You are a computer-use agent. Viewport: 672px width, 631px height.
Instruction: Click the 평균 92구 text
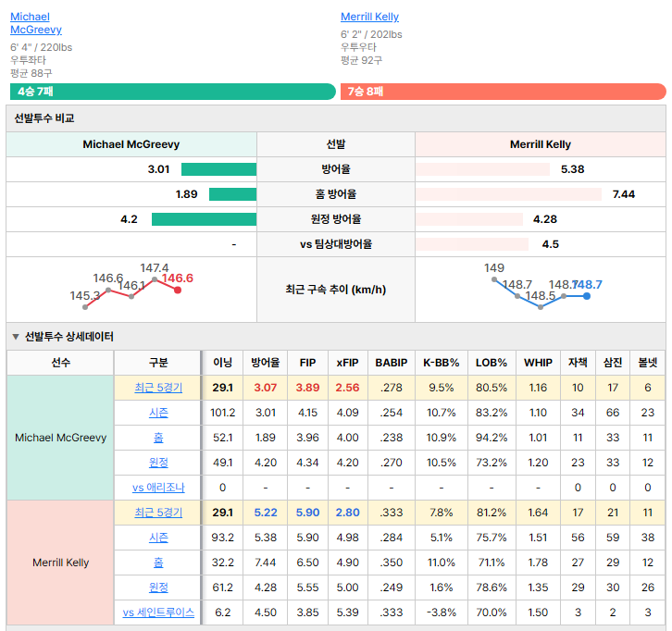click(x=361, y=60)
